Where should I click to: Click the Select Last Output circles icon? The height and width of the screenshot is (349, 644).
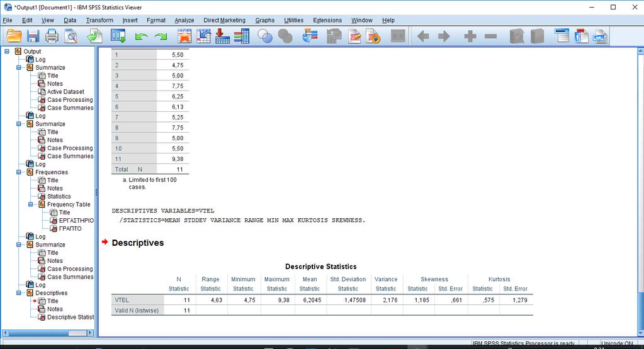(x=265, y=36)
